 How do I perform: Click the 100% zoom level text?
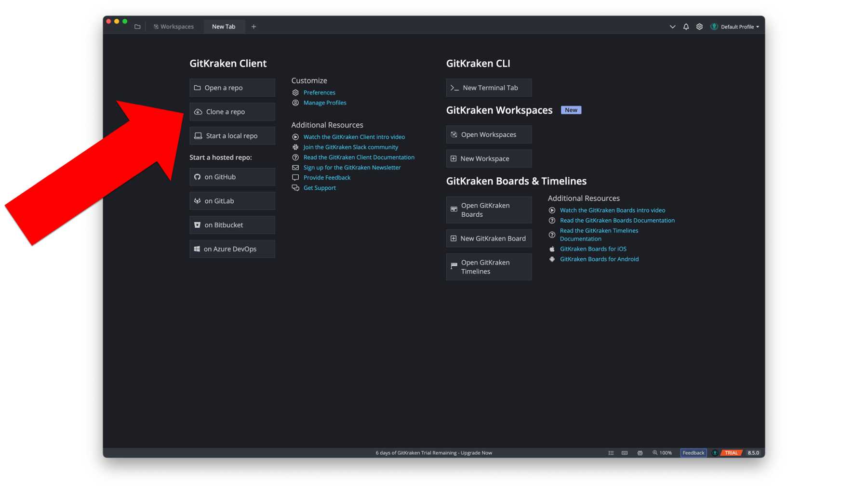point(666,453)
